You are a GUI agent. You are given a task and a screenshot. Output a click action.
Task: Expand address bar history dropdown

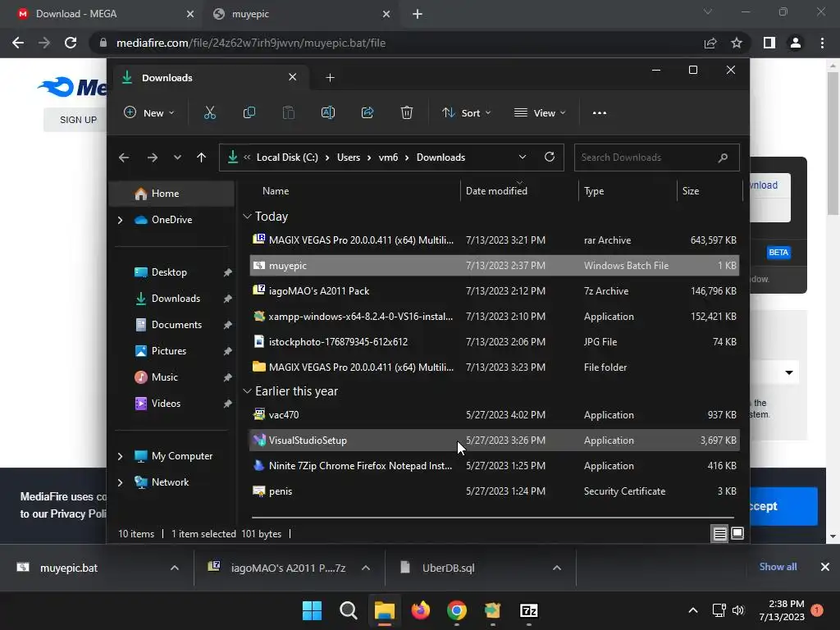pos(523,157)
